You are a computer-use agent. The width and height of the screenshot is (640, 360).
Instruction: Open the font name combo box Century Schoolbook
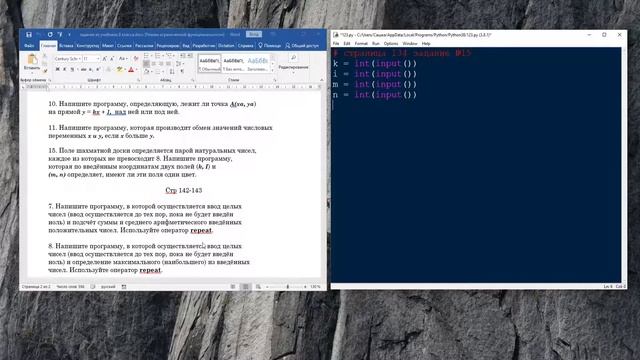coord(68,59)
